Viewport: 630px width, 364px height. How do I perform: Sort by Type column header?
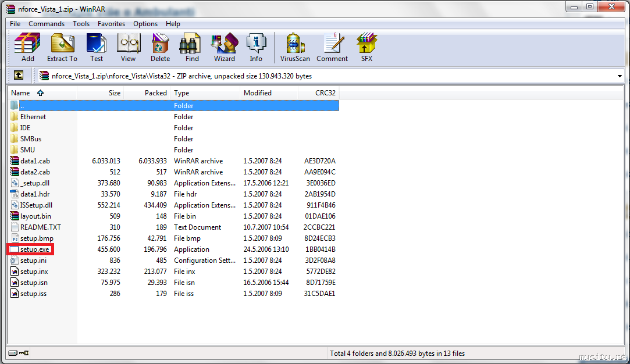point(205,93)
